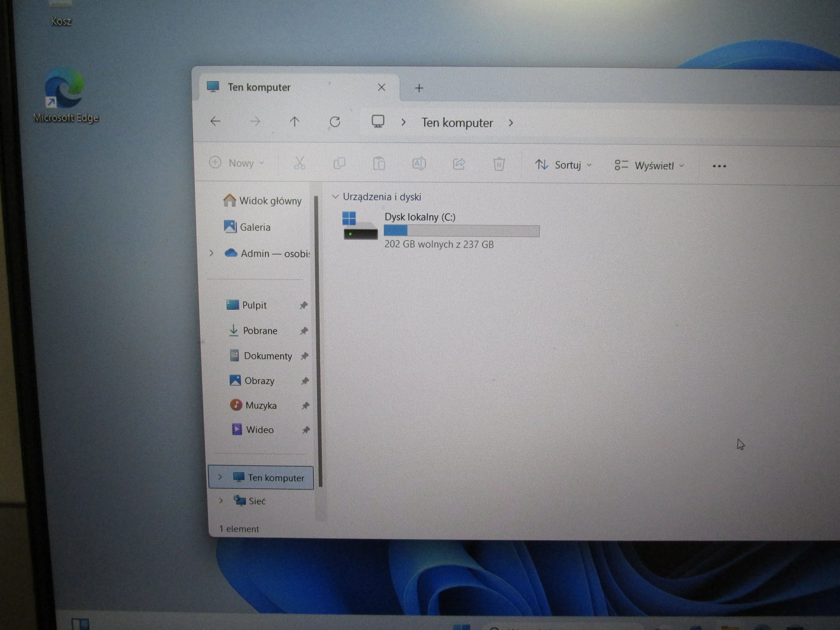The width and height of the screenshot is (840, 630).
Task: Expand the Sieć tree node
Action: [221, 501]
